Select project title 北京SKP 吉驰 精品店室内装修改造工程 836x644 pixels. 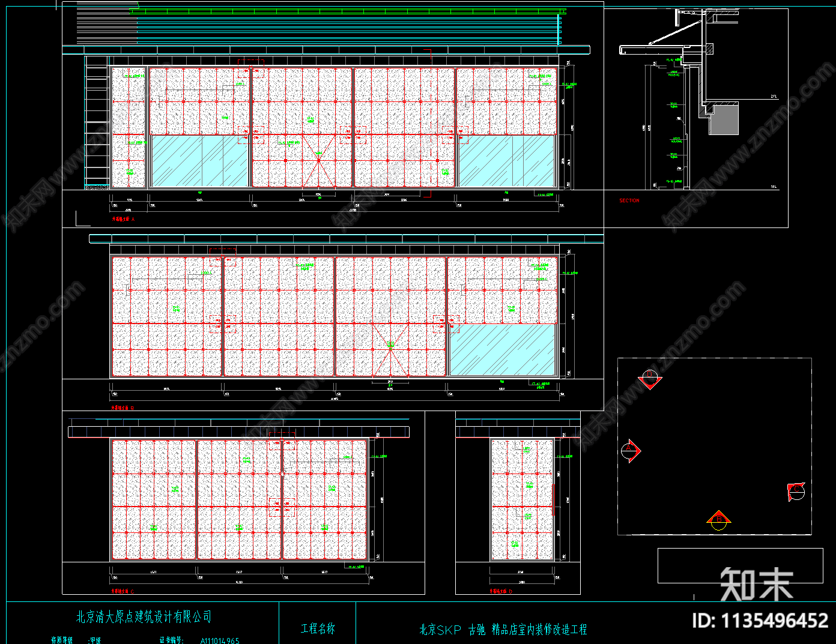[x=503, y=630]
